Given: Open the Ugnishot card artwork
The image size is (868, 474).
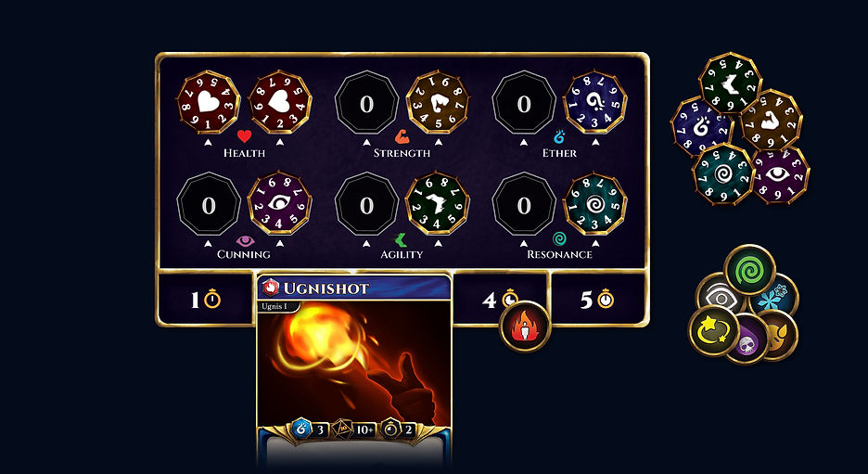Looking at the screenshot, I should (354, 364).
